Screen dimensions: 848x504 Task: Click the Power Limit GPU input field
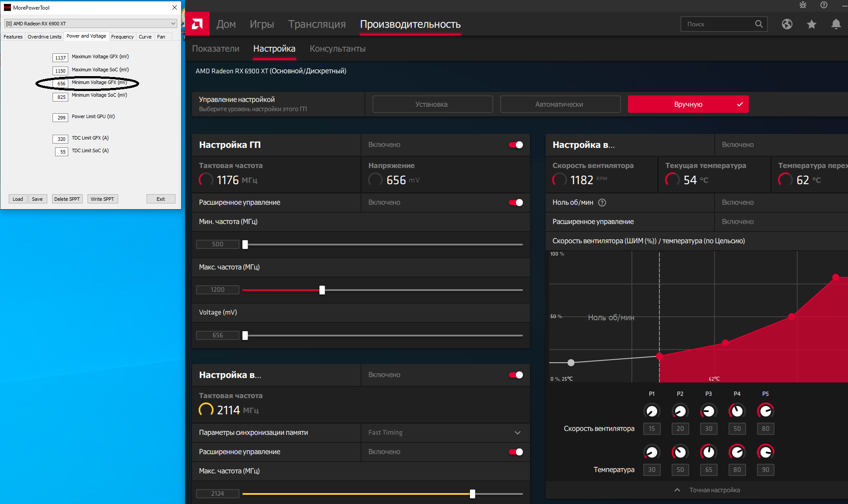pos(61,117)
